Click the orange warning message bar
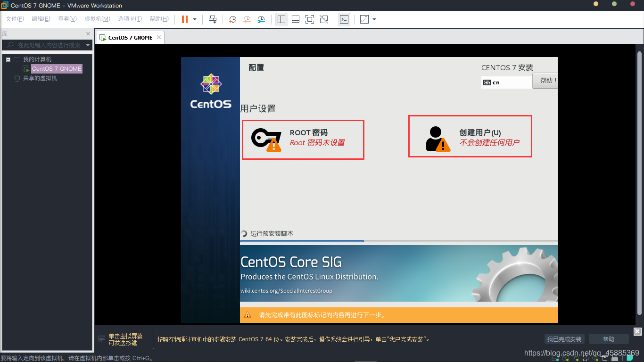Screen dimensions: 644x362 pos(398,315)
